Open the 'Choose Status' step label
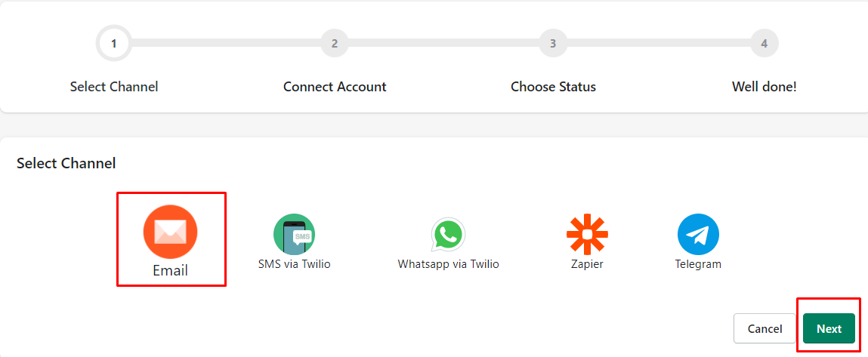This screenshot has height=357, width=868. 554,87
